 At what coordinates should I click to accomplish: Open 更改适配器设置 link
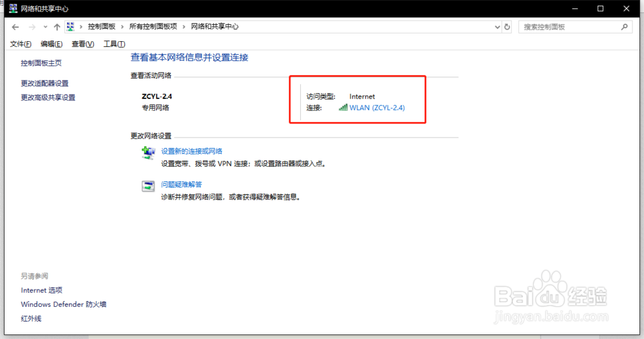point(45,84)
